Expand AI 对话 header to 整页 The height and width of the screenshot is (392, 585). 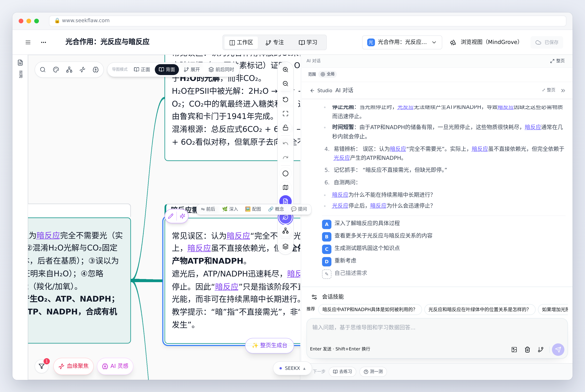557,61
